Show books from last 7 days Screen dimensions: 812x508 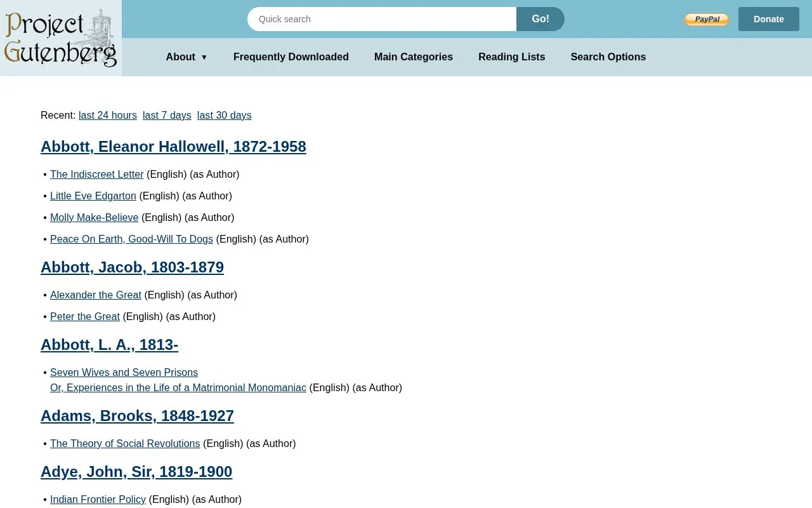(167, 115)
